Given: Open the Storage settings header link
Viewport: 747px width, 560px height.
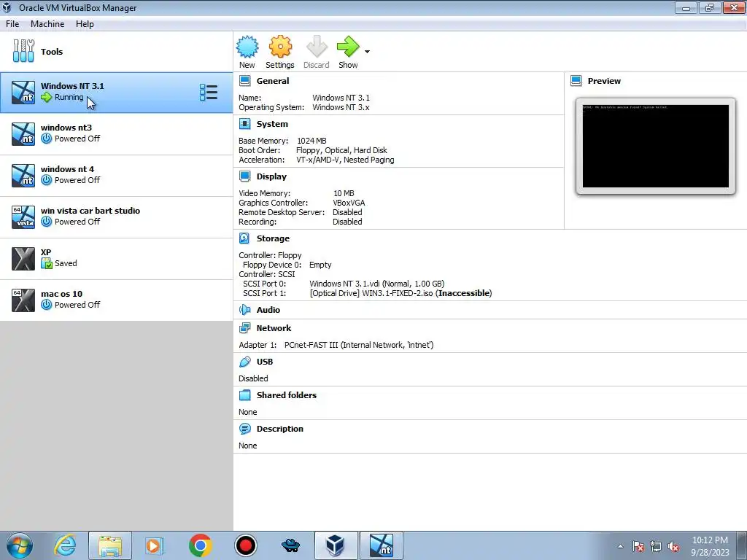Looking at the screenshot, I should point(273,238).
